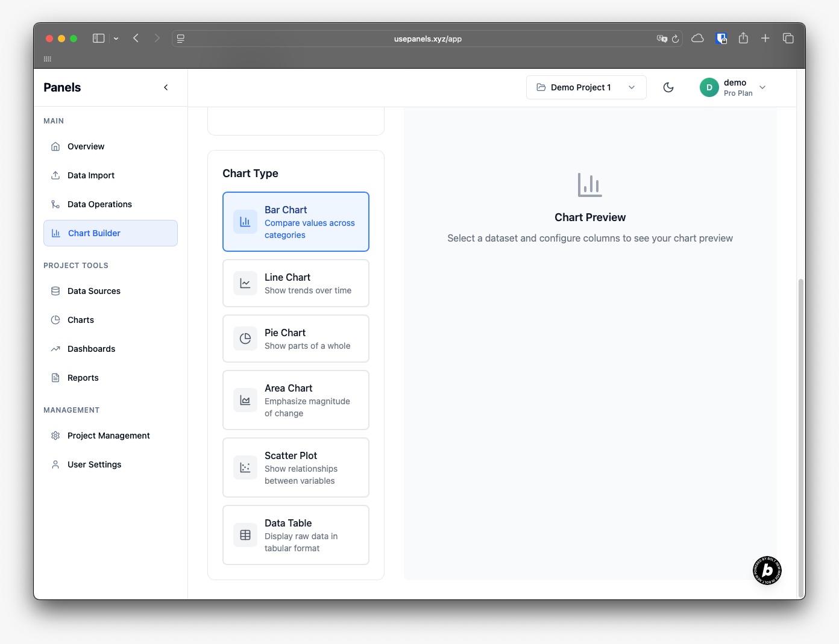The width and height of the screenshot is (839, 644).
Task: Go to Data Import in the sidebar
Action: (x=111, y=175)
